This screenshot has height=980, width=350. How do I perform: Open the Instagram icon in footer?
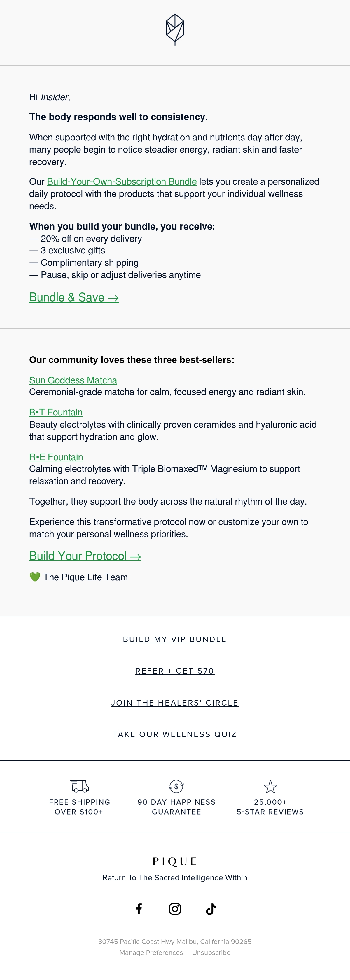pyautogui.click(x=175, y=909)
